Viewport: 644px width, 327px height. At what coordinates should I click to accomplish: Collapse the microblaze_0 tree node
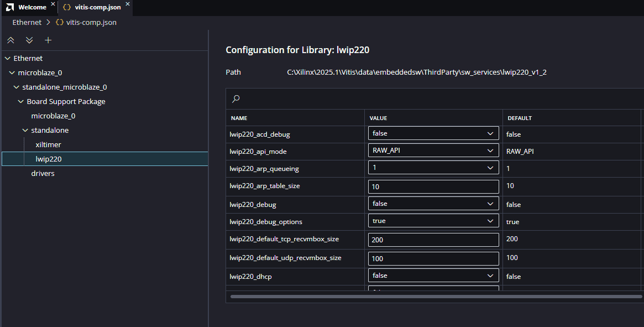[12, 73]
